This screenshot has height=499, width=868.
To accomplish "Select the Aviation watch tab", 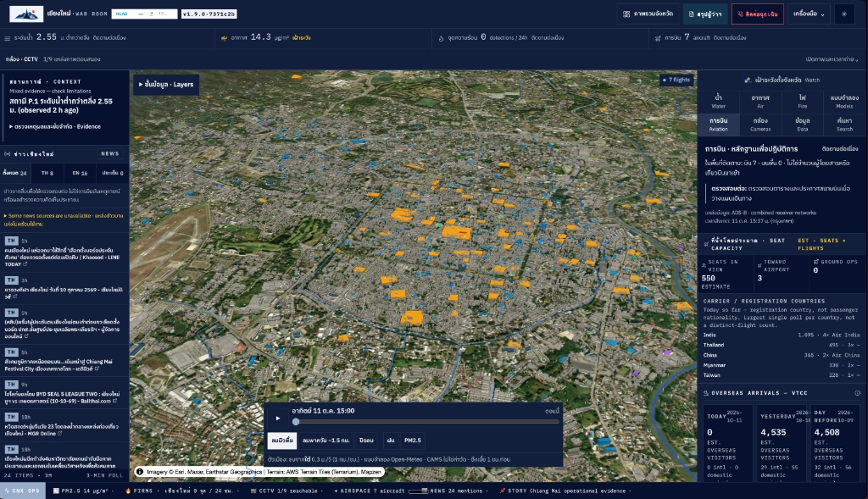I will [718, 125].
